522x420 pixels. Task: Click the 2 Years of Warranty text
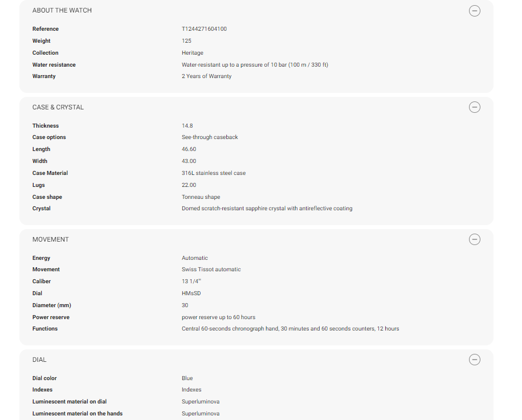(206, 76)
